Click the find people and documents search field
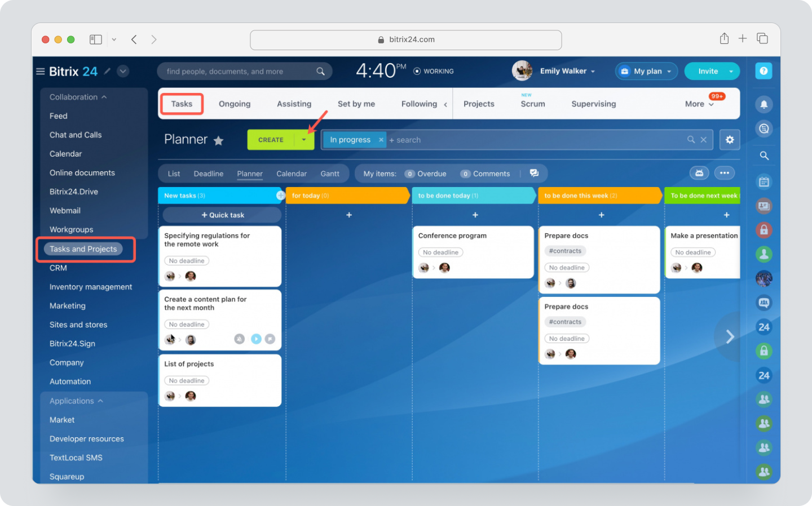Viewport: 812px width, 506px height. (x=237, y=71)
